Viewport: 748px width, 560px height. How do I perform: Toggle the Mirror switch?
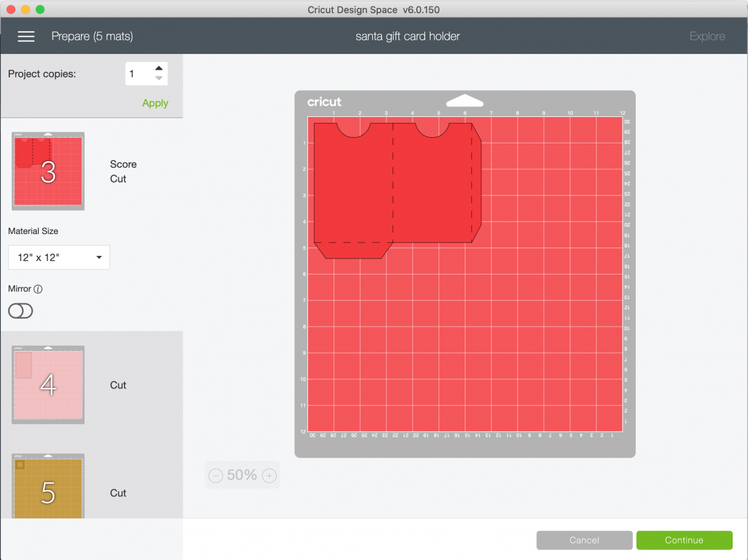(20, 311)
